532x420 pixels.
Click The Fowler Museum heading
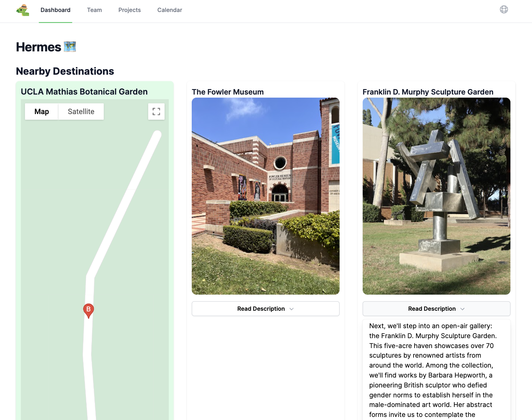(228, 92)
